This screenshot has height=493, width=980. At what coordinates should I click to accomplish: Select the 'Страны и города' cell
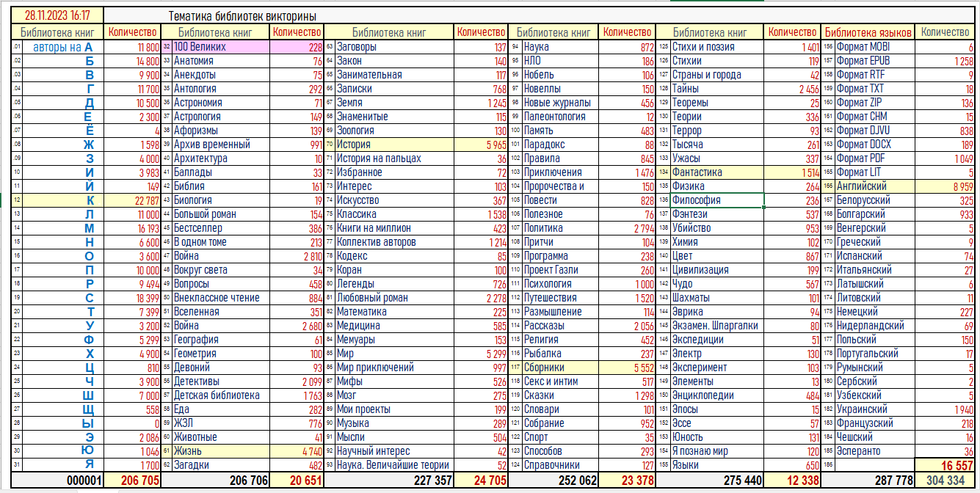pos(716,75)
